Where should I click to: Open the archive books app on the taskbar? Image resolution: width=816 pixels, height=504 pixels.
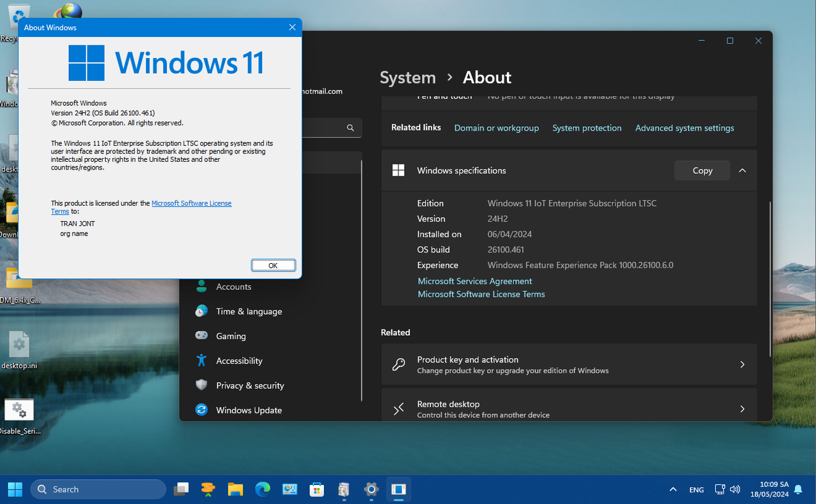point(344,489)
